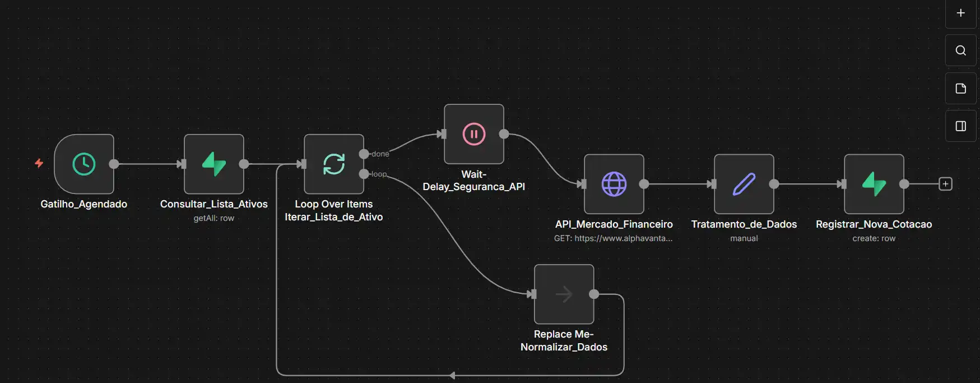Click the Replace Me node output connector
The image size is (980, 383).
[x=594, y=294]
